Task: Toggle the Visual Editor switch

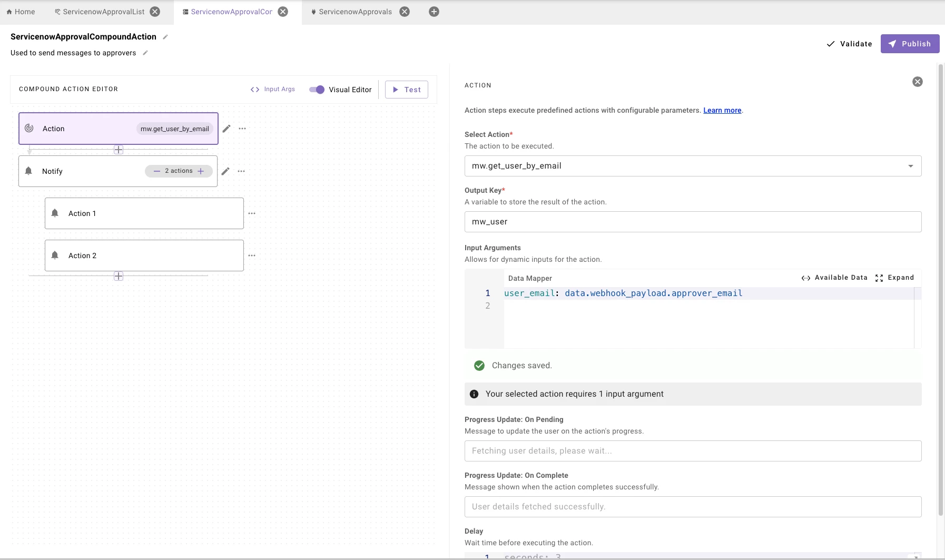Action: coord(317,90)
